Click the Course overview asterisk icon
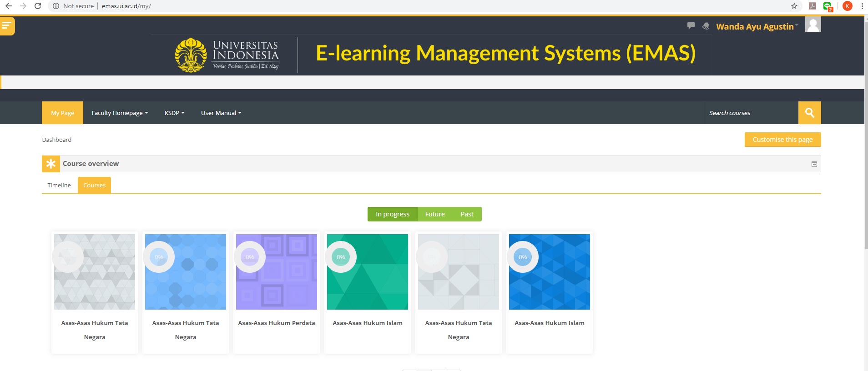Viewport: 868px width, 371px height. (x=50, y=164)
